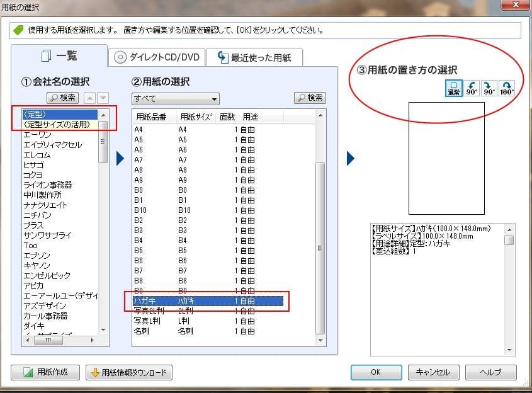
Task: Click the キャンセル button
Action: click(x=433, y=372)
